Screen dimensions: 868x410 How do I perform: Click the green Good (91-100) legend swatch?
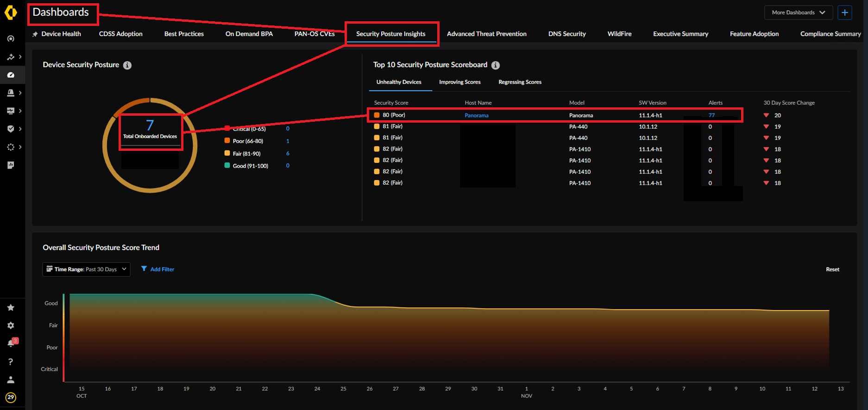[x=227, y=166]
